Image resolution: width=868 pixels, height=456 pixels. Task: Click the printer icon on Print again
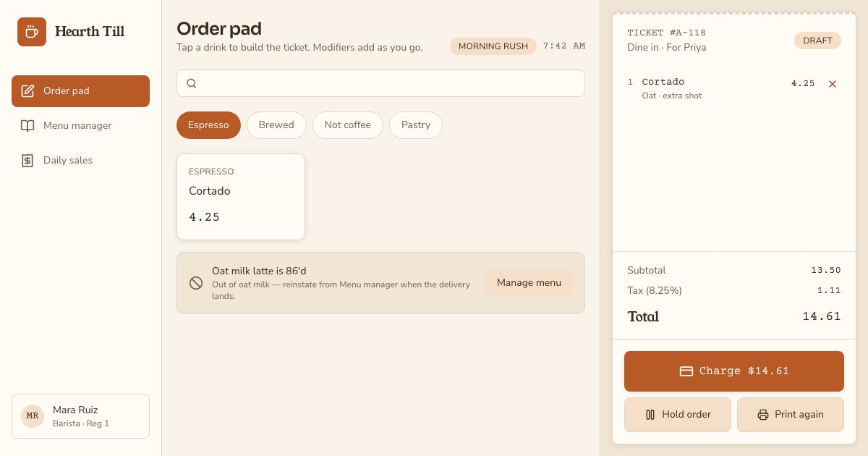[x=763, y=415]
